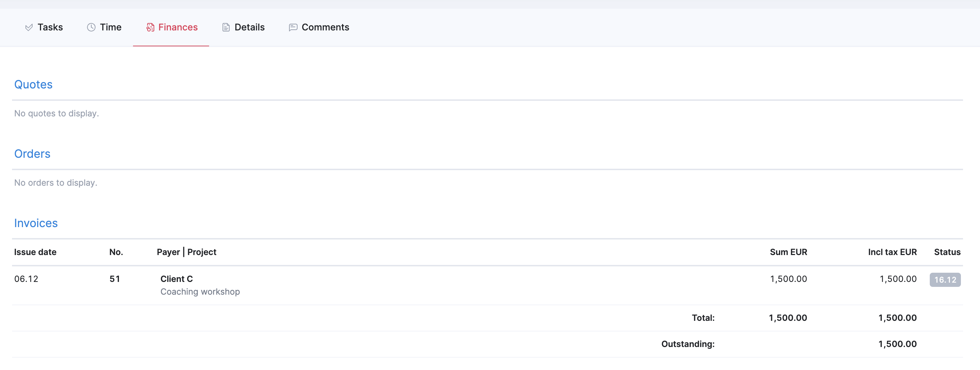This screenshot has height=370, width=980.
Task: Click the 16.12 status badge
Action: pos(945,280)
